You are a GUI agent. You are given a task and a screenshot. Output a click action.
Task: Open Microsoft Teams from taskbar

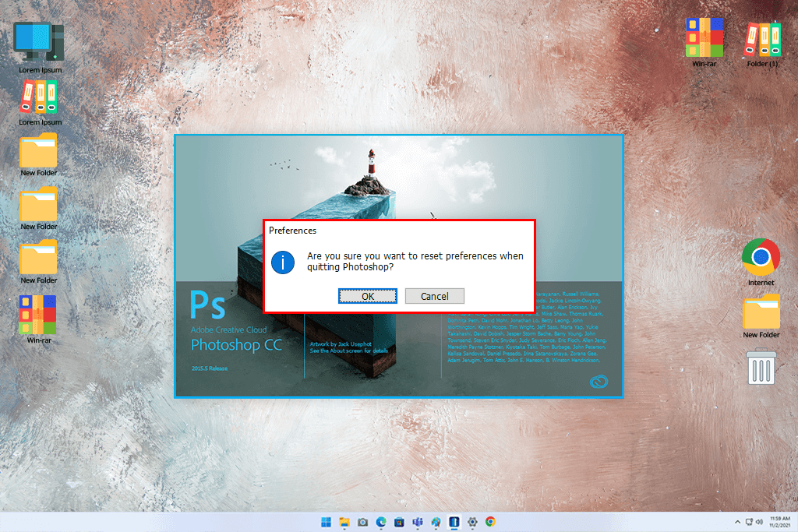pyautogui.click(x=418, y=522)
